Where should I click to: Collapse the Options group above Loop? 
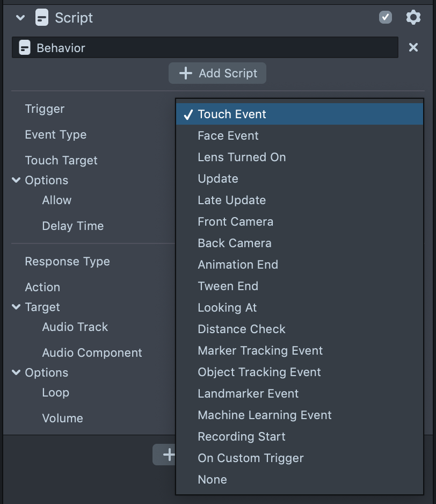pyautogui.click(x=16, y=373)
